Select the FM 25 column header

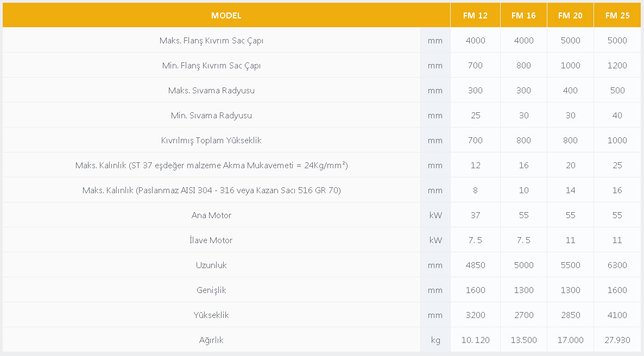(x=617, y=15)
